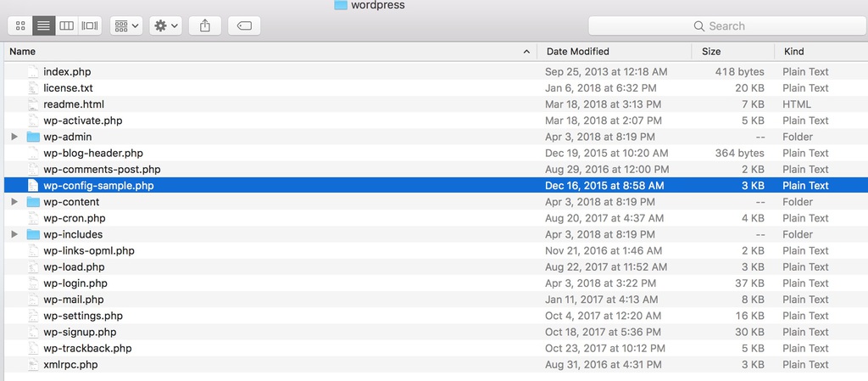Image resolution: width=868 pixels, height=381 pixels.
Task: Click the wp-signup.php file icon
Action: click(33, 333)
